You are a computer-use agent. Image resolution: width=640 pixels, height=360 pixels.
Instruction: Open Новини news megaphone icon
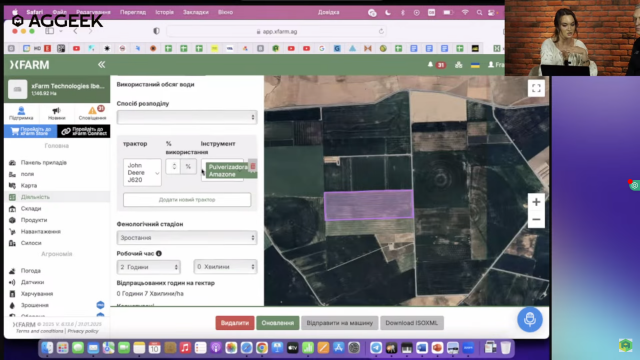pyautogui.click(x=56, y=113)
